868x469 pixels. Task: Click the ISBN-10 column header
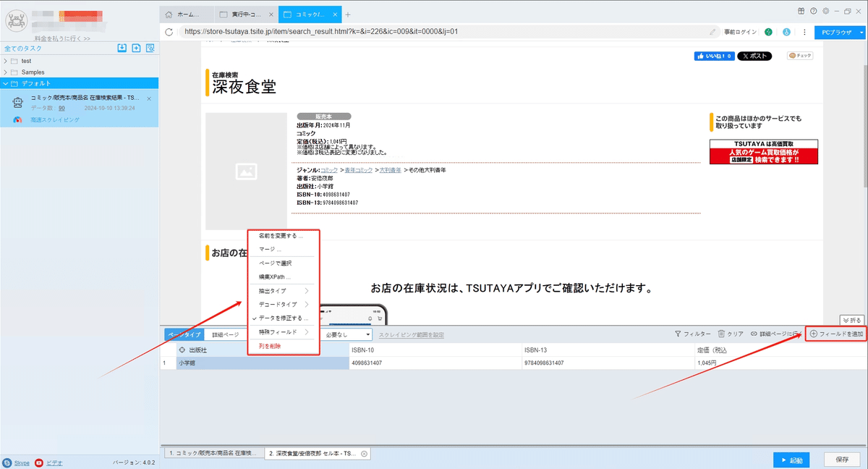tap(435, 350)
